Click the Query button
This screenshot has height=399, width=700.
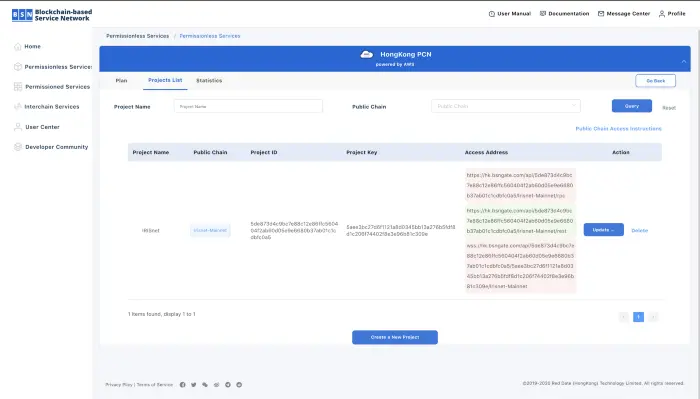tap(632, 106)
